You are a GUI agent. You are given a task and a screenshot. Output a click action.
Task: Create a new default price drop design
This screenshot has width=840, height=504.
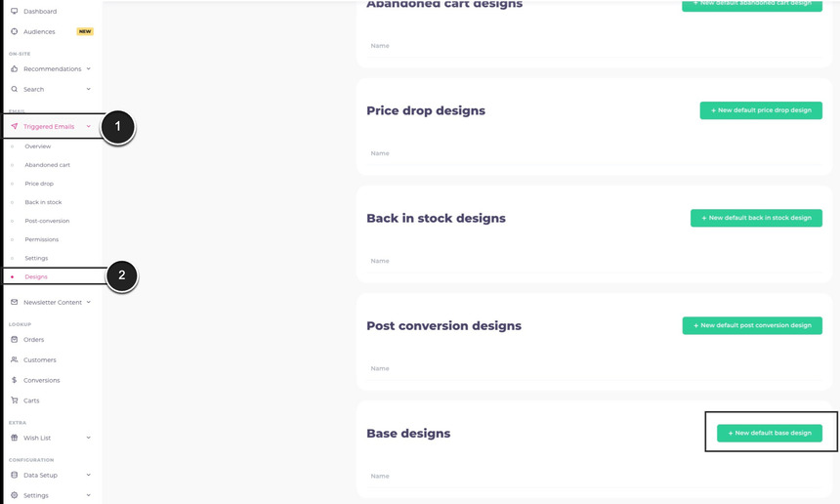coord(761,110)
